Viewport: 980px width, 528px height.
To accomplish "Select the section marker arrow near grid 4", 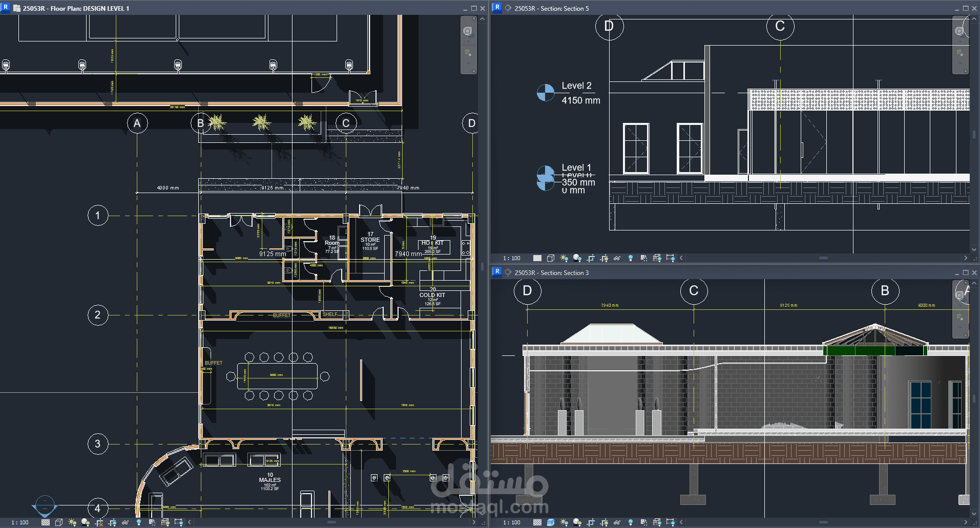I will [45, 506].
